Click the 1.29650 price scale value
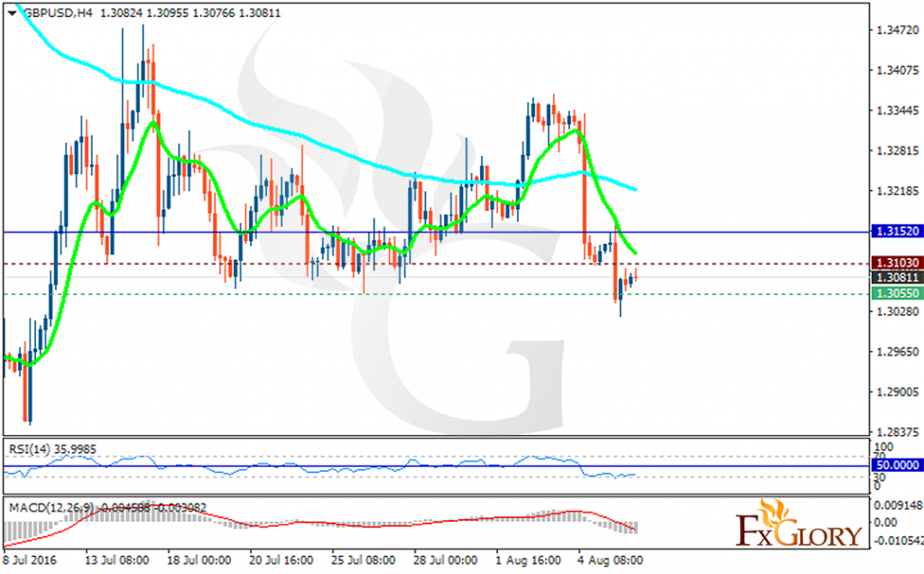The height and width of the screenshot is (574, 924). point(898,352)
